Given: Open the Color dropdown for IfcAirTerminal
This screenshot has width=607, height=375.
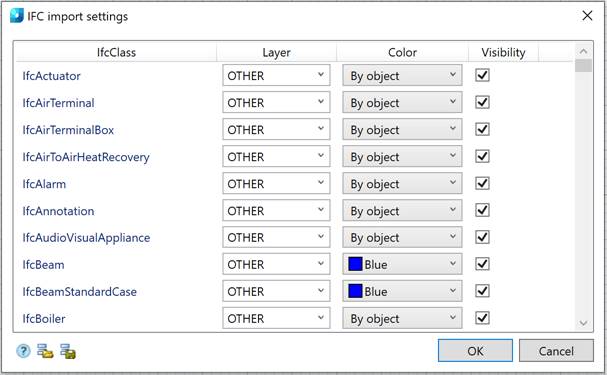Looking at the screenshot, I should pos(402,102).
